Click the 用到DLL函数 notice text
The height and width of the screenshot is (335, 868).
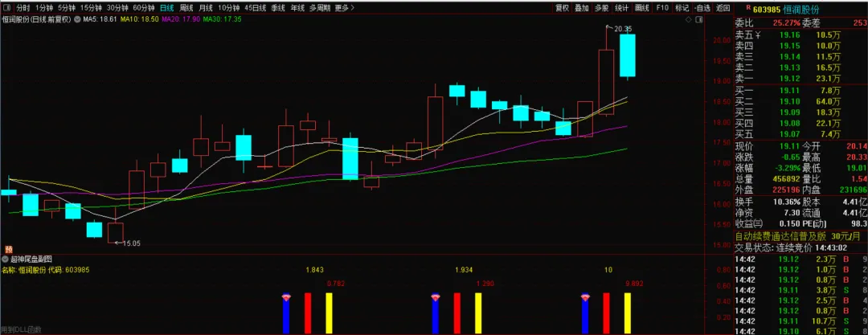tap(20, 330)
